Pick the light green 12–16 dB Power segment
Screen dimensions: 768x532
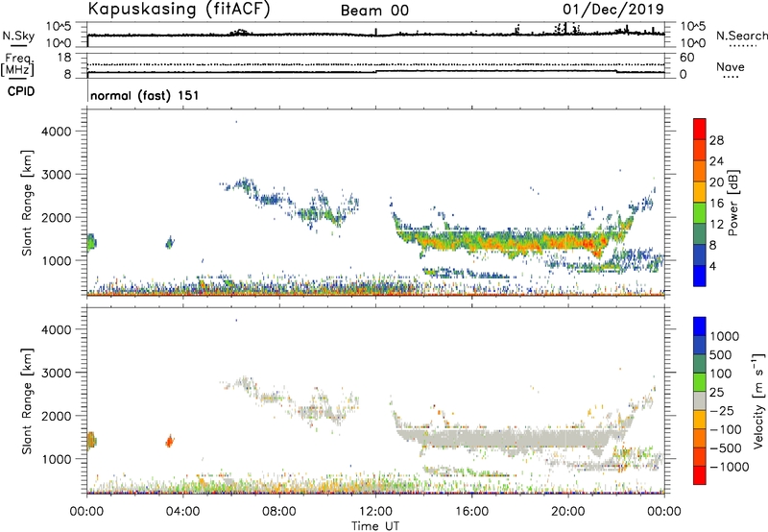(x=700, y=213)
